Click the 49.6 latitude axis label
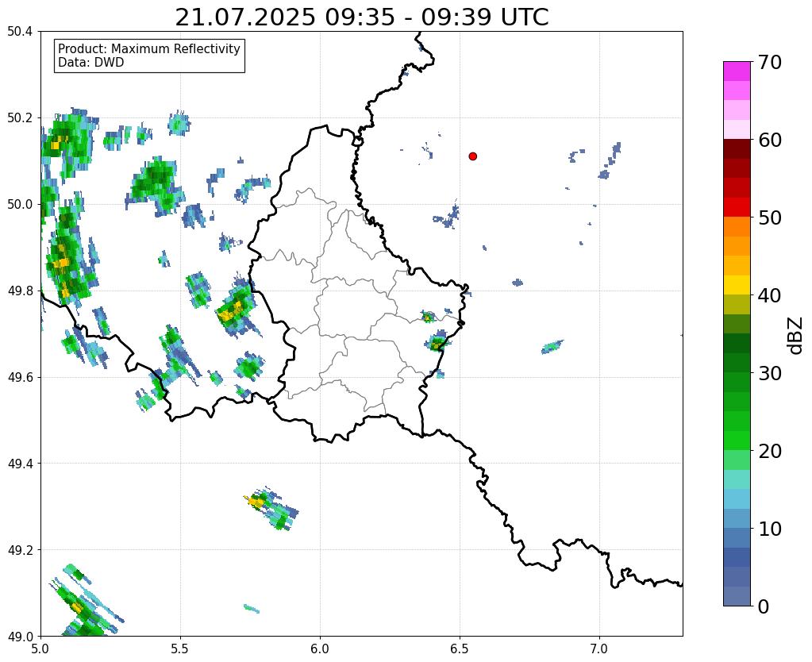The width and height of the screenshot is (812, 662). click(20, 377)
